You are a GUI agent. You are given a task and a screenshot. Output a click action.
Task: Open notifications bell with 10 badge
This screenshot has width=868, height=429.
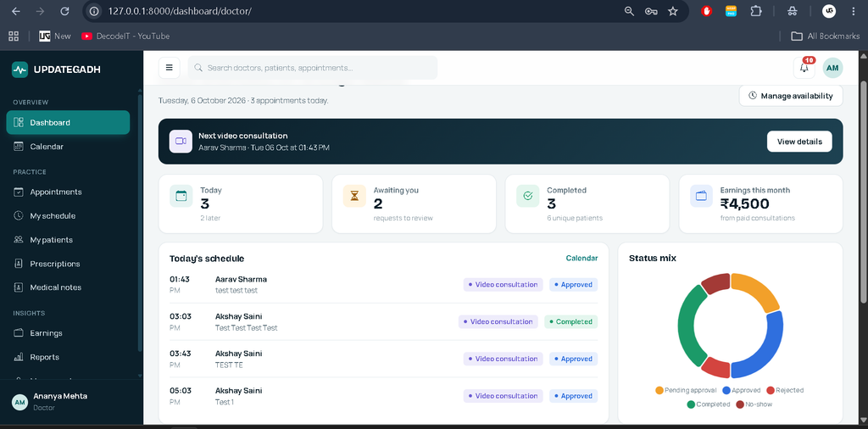[x=804, y=68]
